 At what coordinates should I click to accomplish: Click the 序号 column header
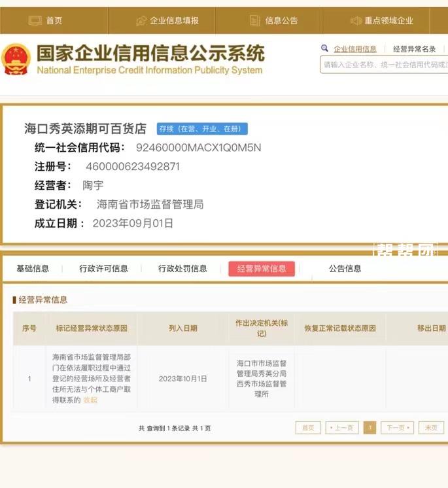click(x=29, y=328)
